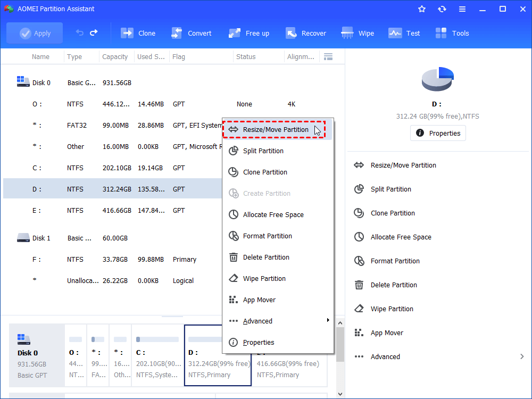Click the refresh icon in the title bar
The image size is (532, 399).
[442, 9]
